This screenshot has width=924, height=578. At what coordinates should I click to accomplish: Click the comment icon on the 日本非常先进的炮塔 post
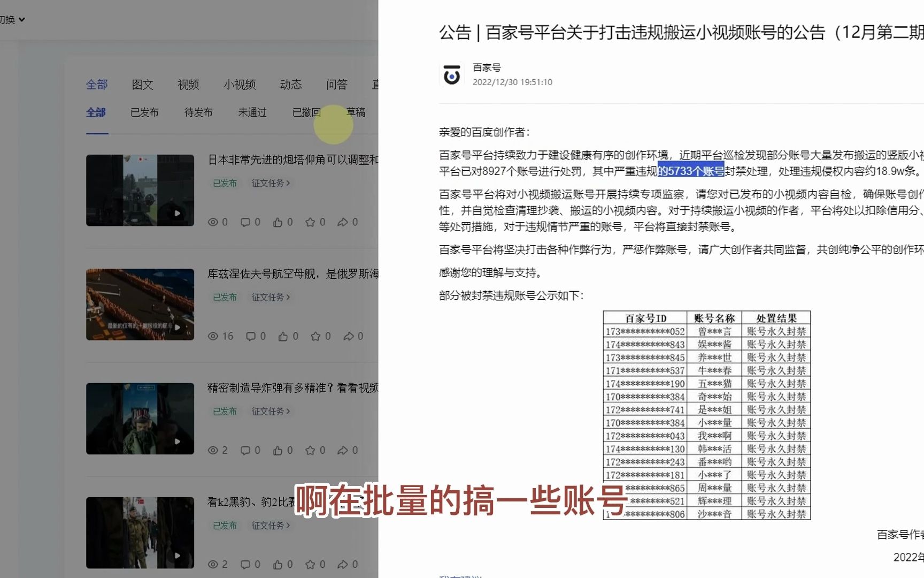point(245,222)
